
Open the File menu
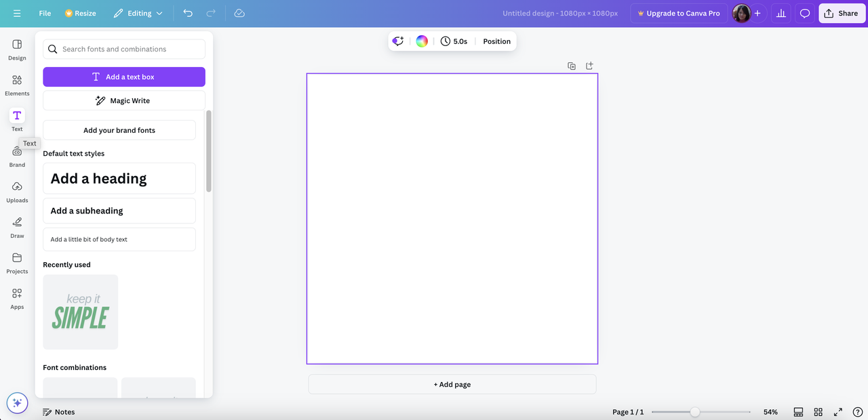point(45,14)
